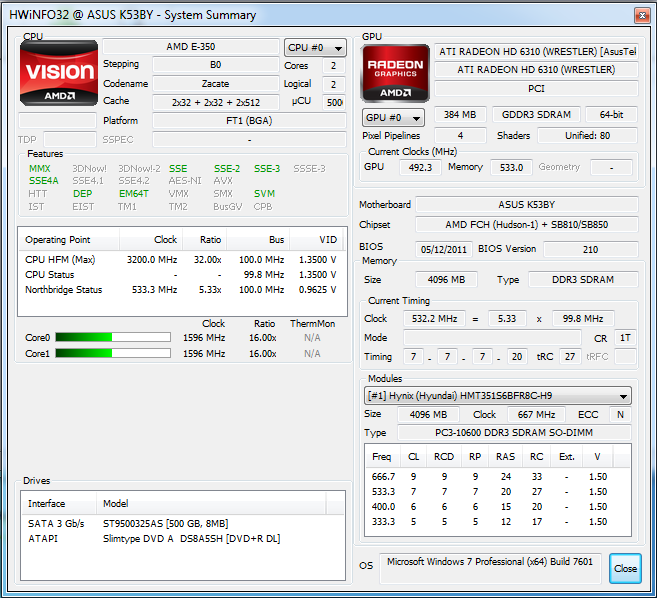Click the Windows 7 Professional OS field
Viewport: 657px width, 598px height.
click(490, 568)
